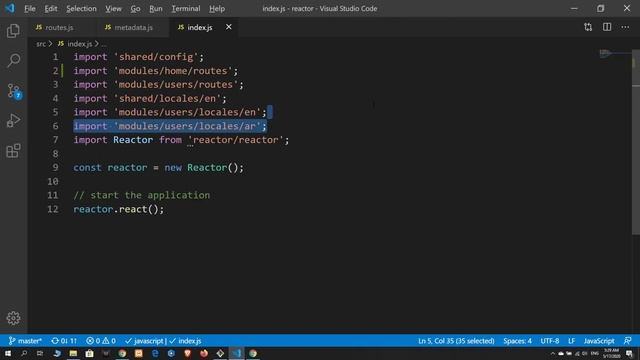This screenshot has width=640, height=360.
Task: Switch to the metadata.js tab
Action: coord(133,27)
